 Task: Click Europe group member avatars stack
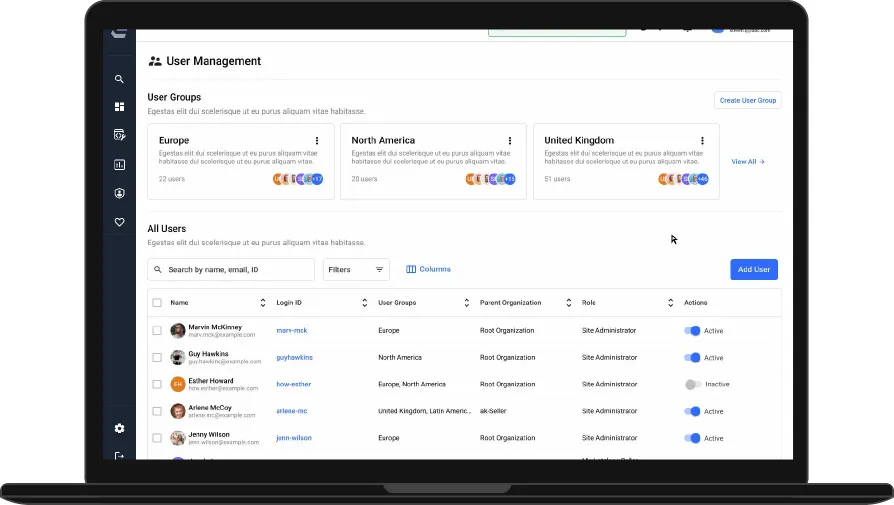click(298, 179)
